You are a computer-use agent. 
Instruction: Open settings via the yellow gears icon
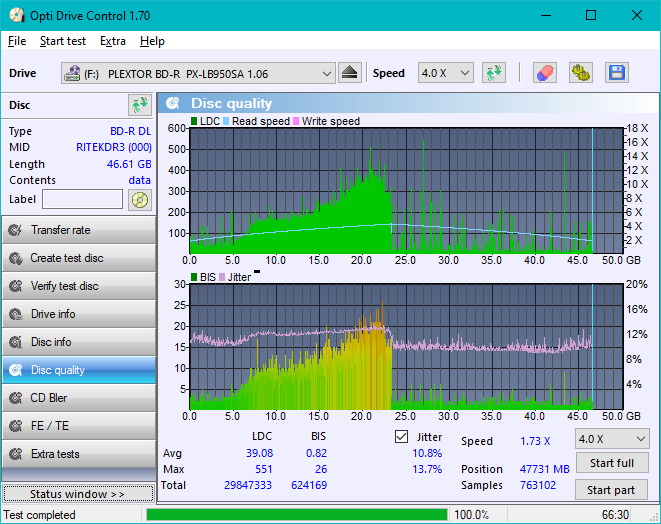(x=580, y=73)
